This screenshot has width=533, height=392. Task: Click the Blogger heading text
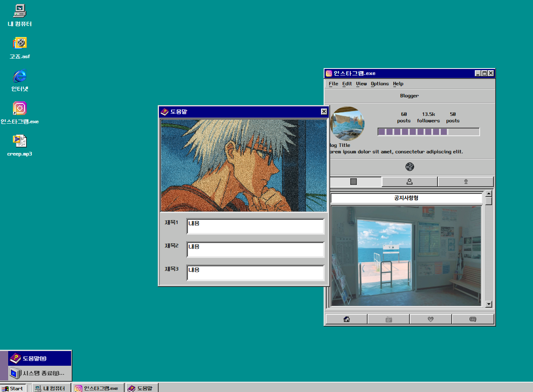point(409,96)
